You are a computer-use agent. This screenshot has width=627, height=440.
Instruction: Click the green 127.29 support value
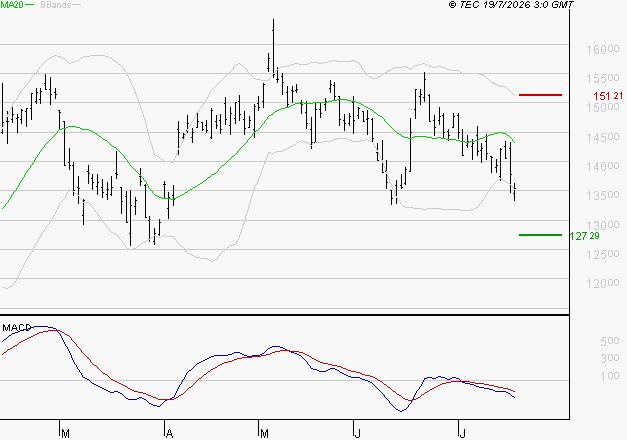(x=585, y=236)
